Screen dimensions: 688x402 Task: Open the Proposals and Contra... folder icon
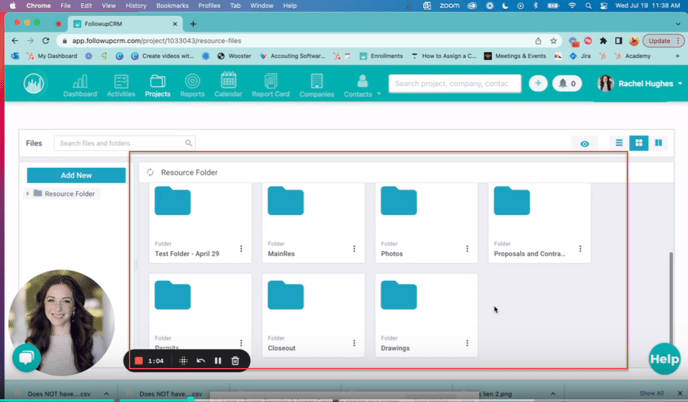point(512,201)
